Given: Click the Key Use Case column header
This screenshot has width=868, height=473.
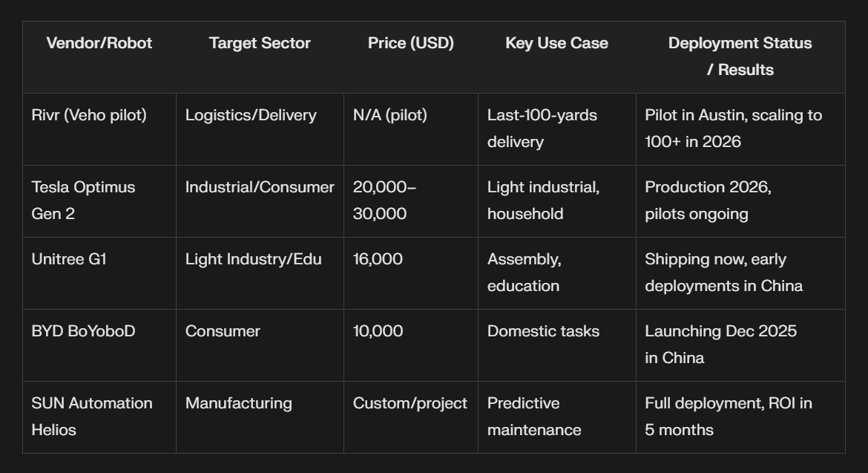Looking at the screenshot, I should click(x=556, y=43).
